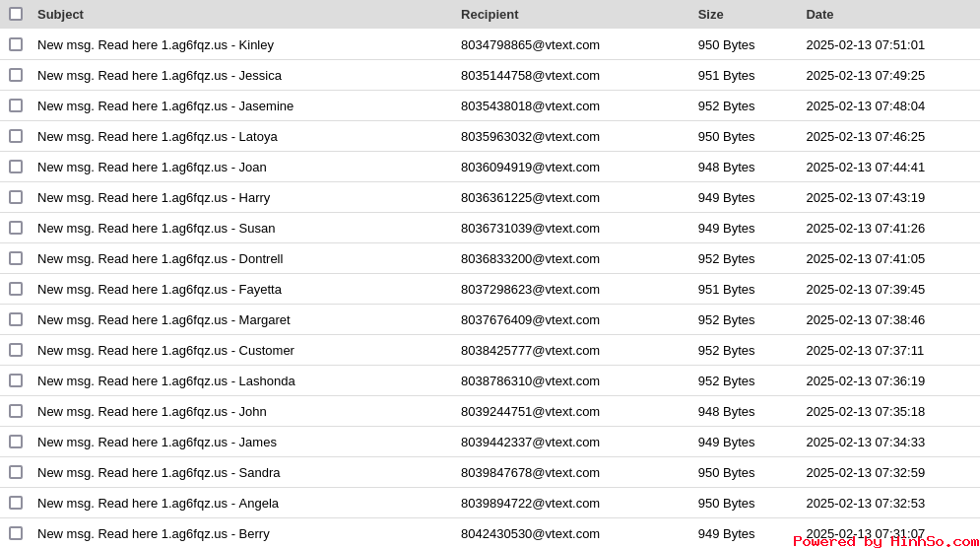980x548 pixels.
Task: Select checkbox next to Customer message
Action: tap(16, 350)
